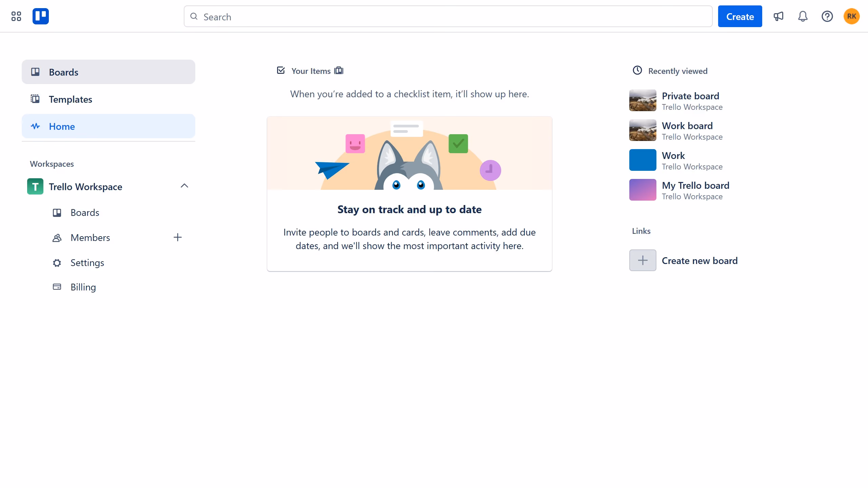Click the Trello Workspace name
Screen dimensions: 868x488
[x=85, y=187]
